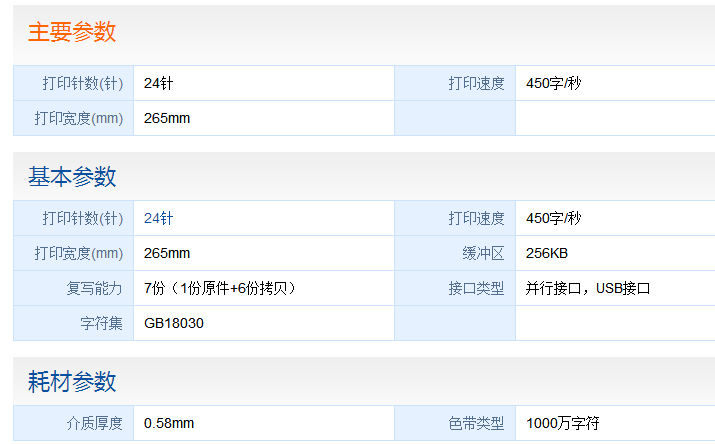Click the 耗材参数 section heading
Image resolution: width=715 pixels, height=444 pixels.
(x=72, y=381)
